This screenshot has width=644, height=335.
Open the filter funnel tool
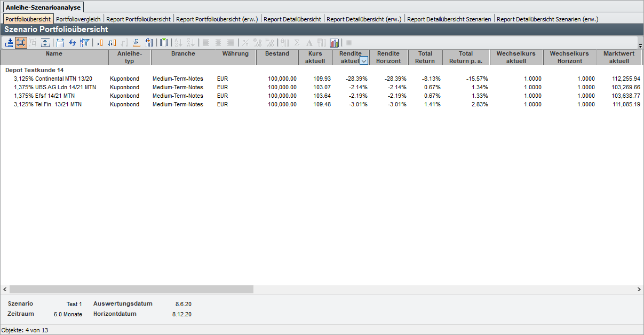(84, 43)
